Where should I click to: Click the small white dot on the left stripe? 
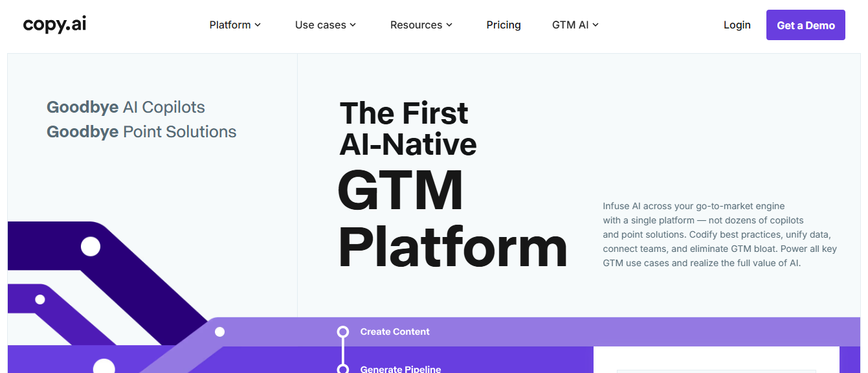point(40,299)
